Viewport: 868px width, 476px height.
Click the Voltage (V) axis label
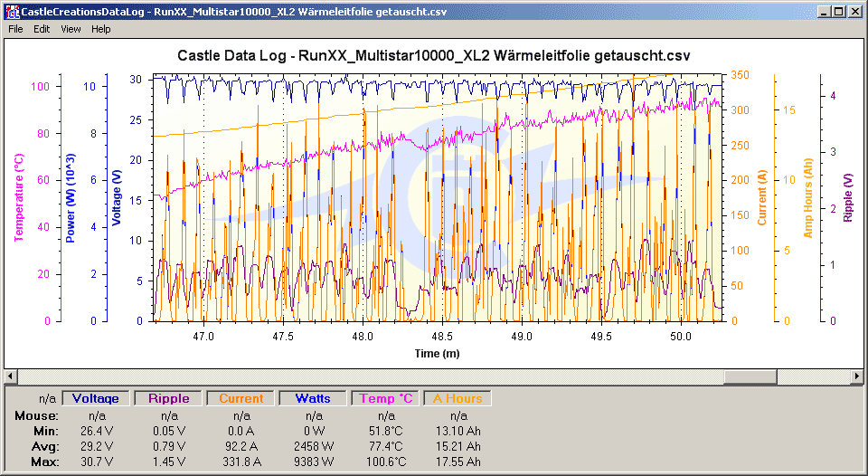click(117, 198)
